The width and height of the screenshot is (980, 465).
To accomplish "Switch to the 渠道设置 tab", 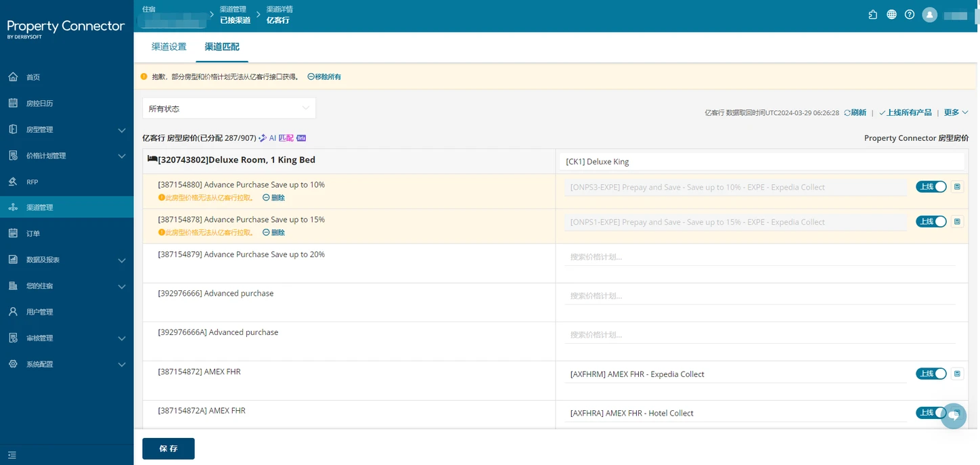I will point(169,47).
